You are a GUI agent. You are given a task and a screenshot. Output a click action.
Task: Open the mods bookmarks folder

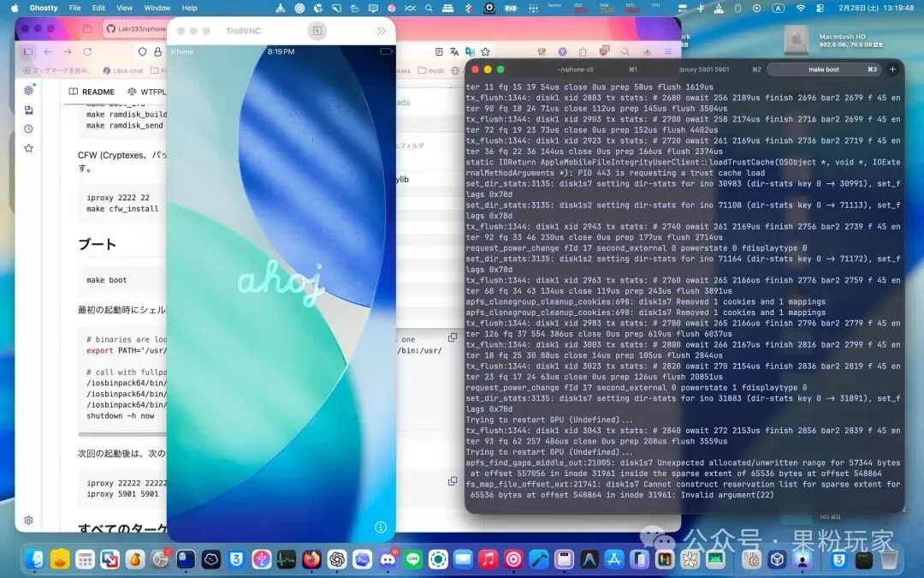tap(431, 70)
